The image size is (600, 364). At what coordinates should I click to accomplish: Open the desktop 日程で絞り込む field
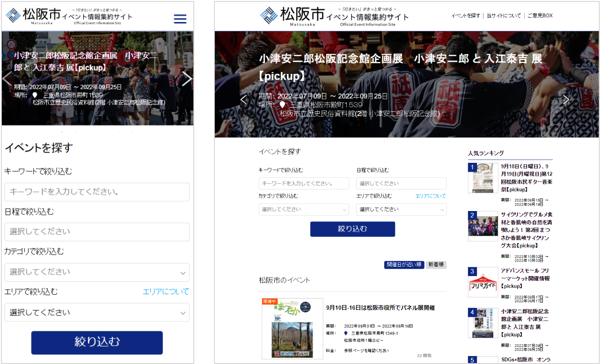[x=401, y=183]
